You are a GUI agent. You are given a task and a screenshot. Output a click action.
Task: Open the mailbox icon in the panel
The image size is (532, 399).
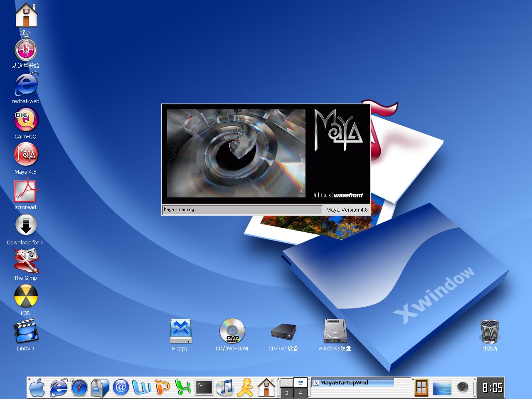coord(100,388)
